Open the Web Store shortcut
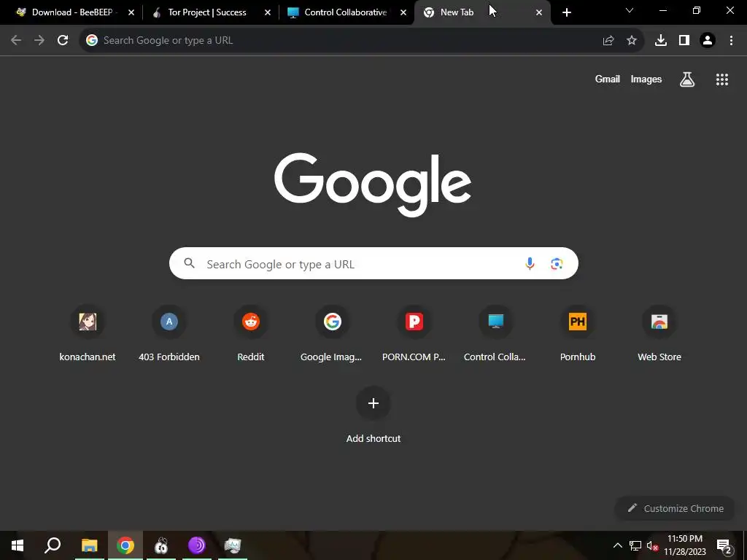 pos(659,333)
